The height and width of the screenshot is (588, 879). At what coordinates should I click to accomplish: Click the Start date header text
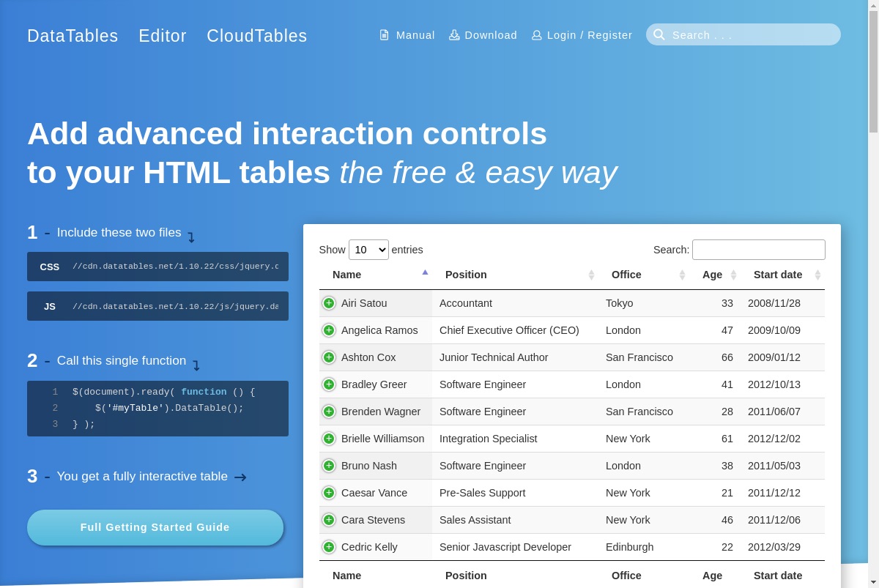[x=778, y=275]
